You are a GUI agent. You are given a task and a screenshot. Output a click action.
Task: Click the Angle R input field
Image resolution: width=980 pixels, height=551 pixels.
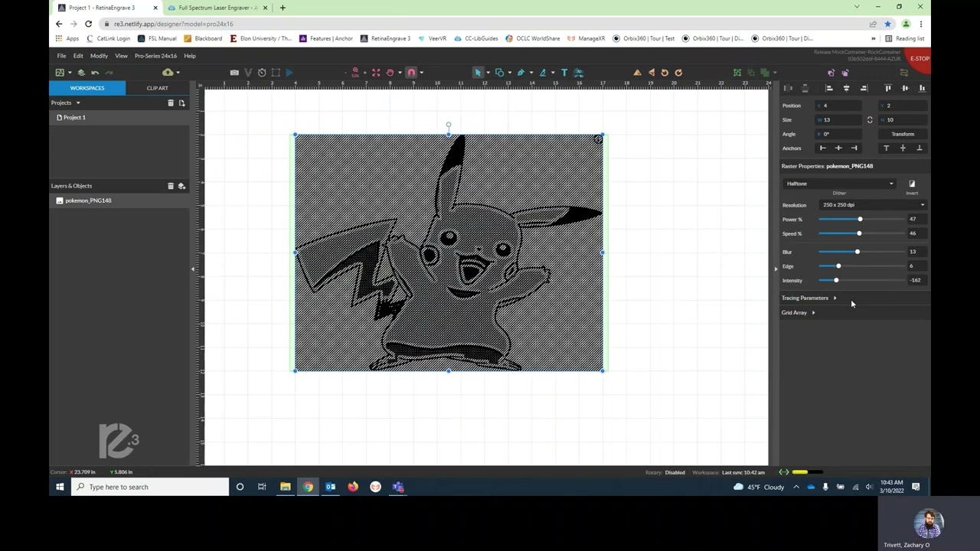point(839,134)
